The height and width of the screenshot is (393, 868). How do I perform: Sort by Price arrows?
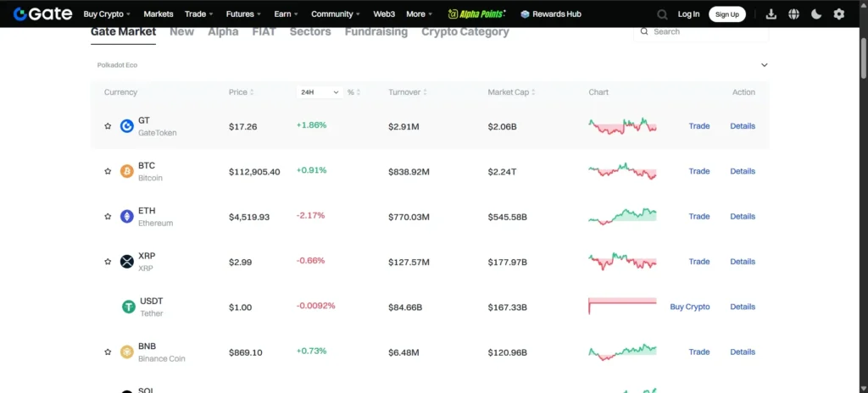coord(252,92)
